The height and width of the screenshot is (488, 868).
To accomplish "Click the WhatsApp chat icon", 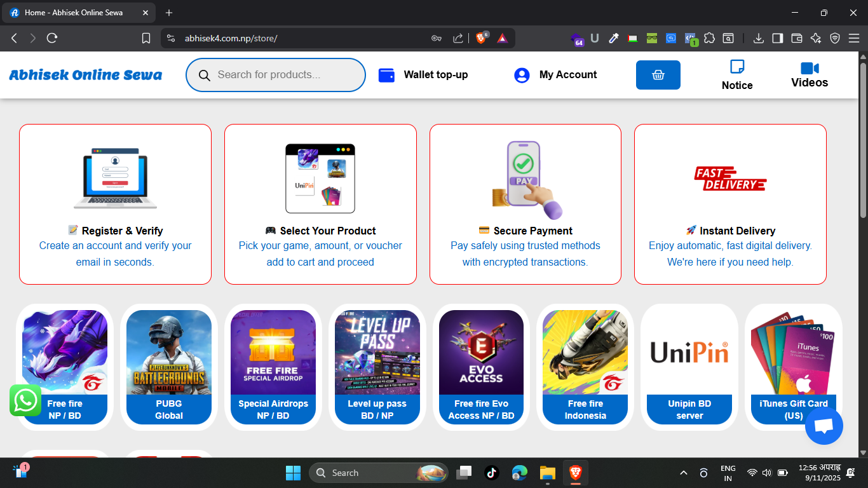I will [x=25, y=400].
